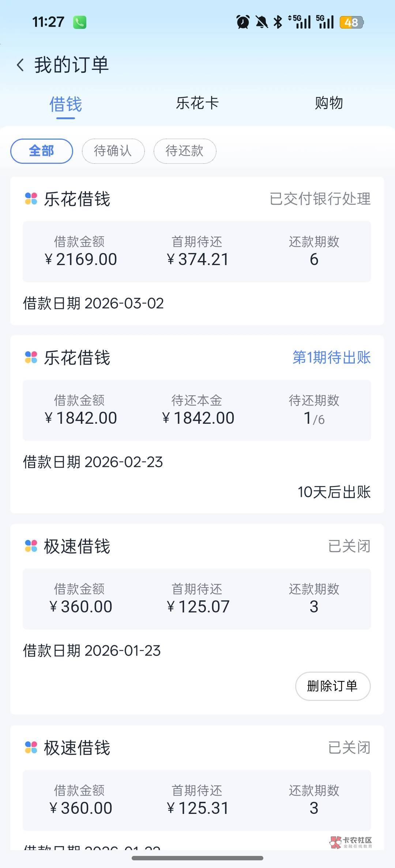Switch to the 购物 tab

tap(329, 103)
